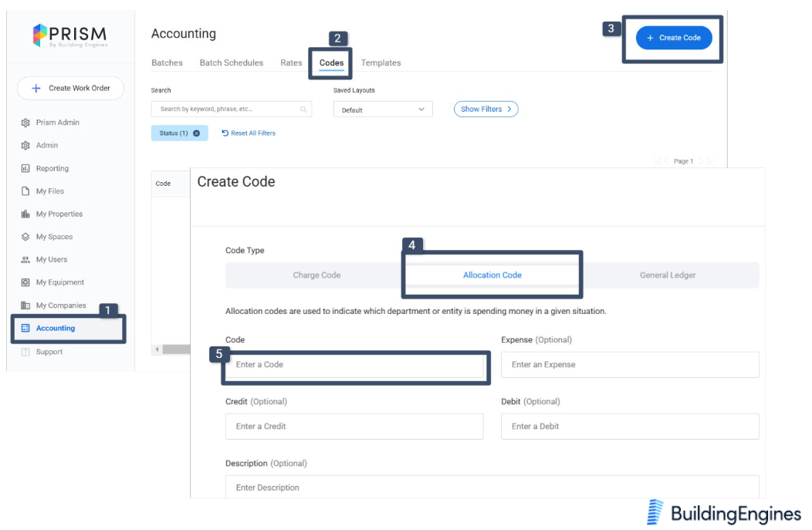
Task: Click the My Users people icon
Action: tap(25, 260)
